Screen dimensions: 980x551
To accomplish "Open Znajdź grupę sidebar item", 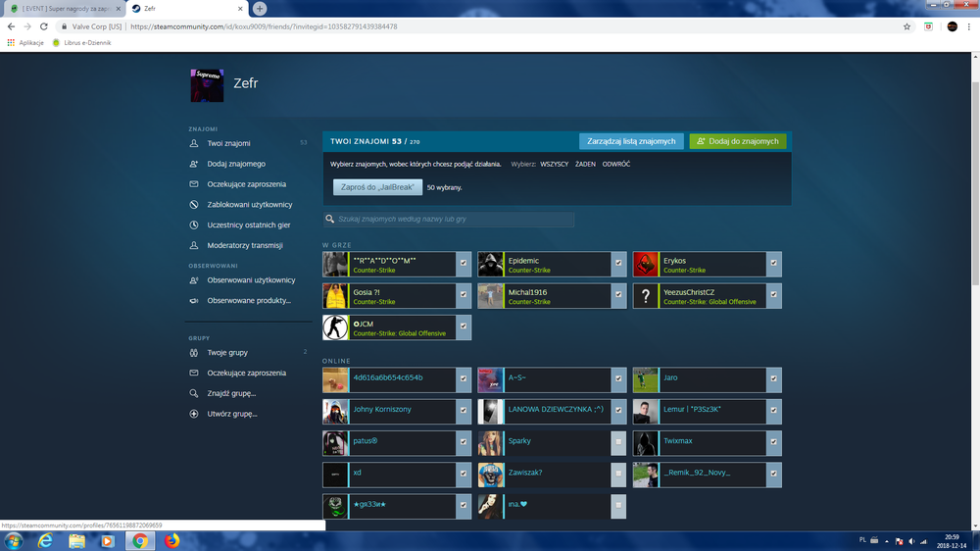I will click(x=231, y=393).
